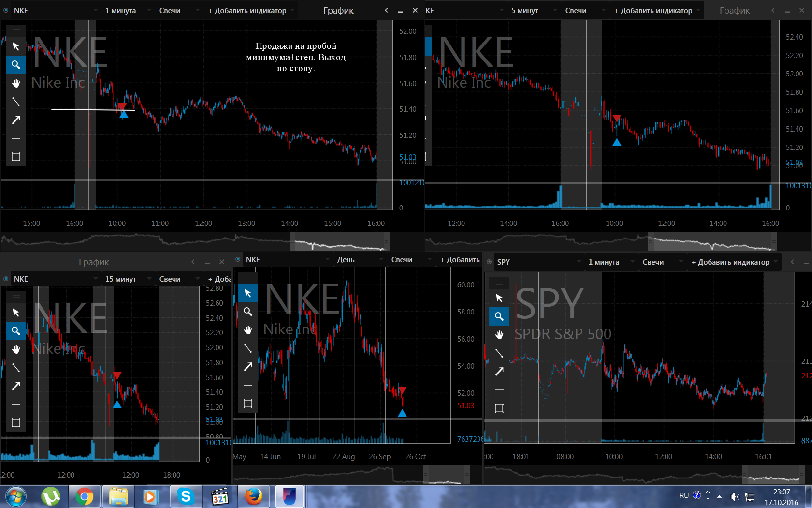The height and width of the screenshot is (508, 812).
Task: Select the 'График' tab above the 15-minute chart
Action: pyautogui.click(x=94, y=262)
